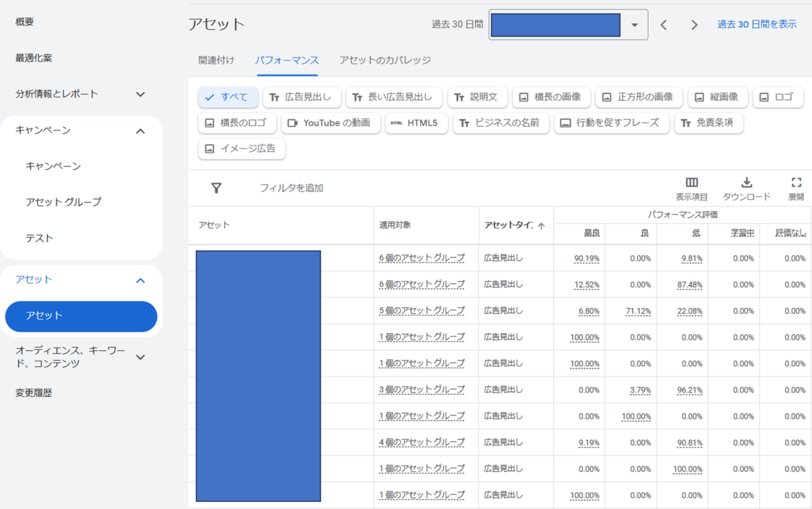Click the filter funnel icon

point(216,188)
